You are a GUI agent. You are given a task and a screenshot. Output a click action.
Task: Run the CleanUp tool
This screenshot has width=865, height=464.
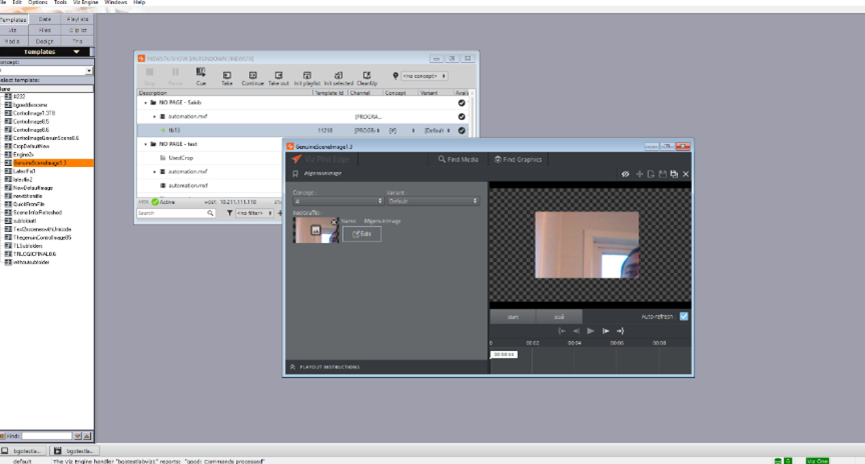tap(366, 76)
